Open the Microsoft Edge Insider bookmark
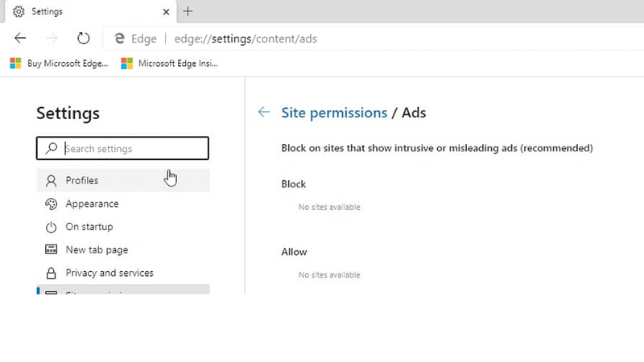The image size is (644, 362). pyautogui.click(x=169, y=63)
